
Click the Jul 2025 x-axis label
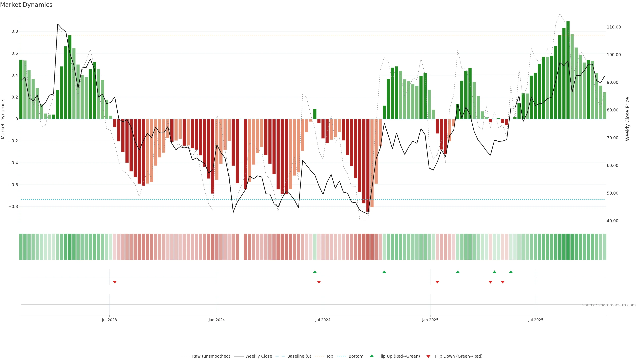coord(535,320)
